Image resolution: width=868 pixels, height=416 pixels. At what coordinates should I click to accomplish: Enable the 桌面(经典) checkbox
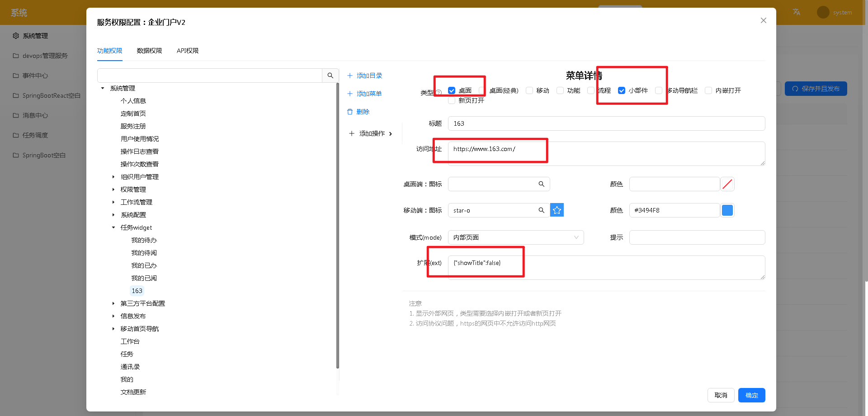tap(481, 90)
